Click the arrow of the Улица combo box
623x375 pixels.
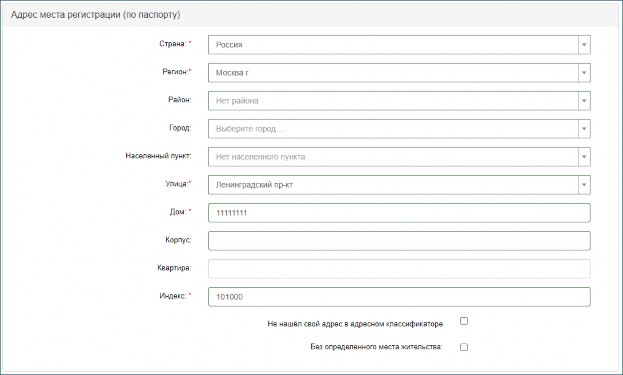[x=584, y=185]
